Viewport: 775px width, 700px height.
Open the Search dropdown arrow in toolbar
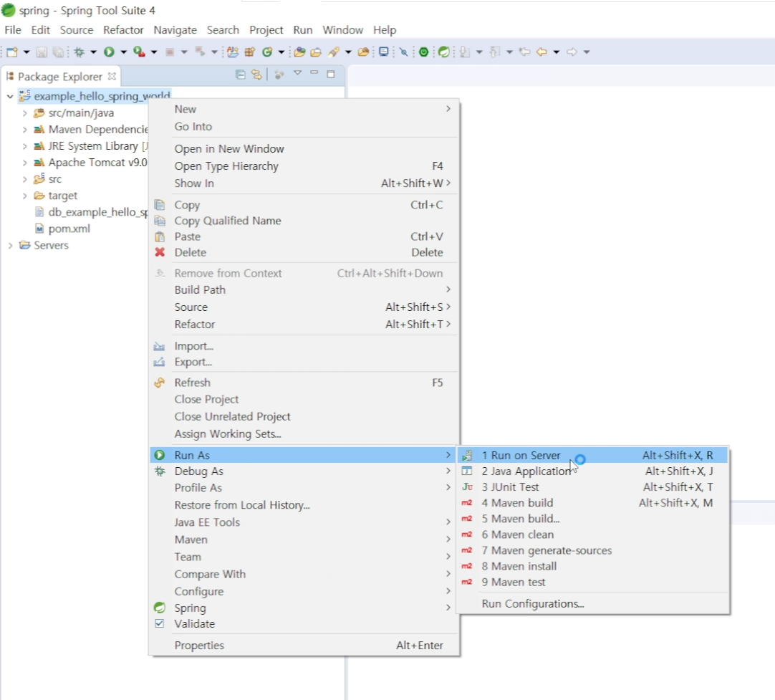(348, 52)
